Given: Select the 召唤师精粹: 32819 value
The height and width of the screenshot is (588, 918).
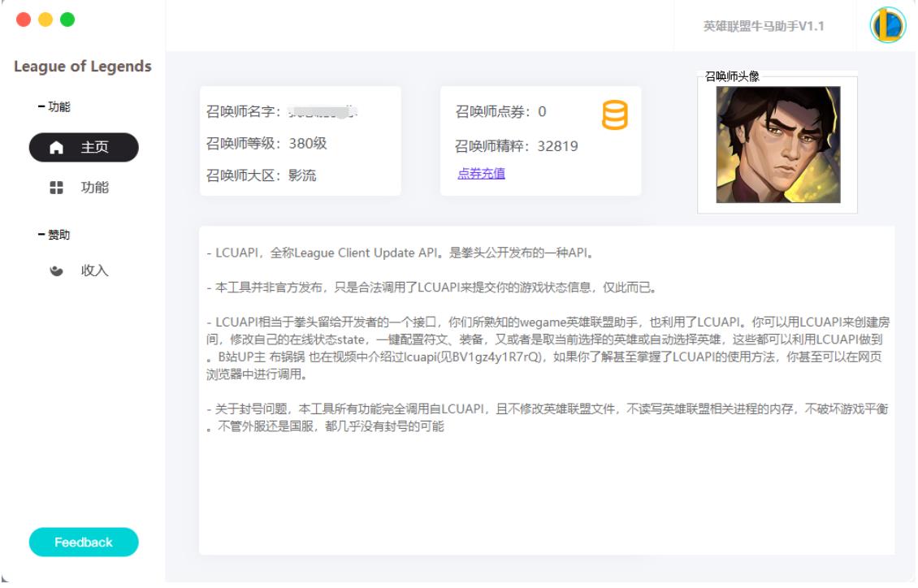Looking at the screenshot, I should point(517,146).
